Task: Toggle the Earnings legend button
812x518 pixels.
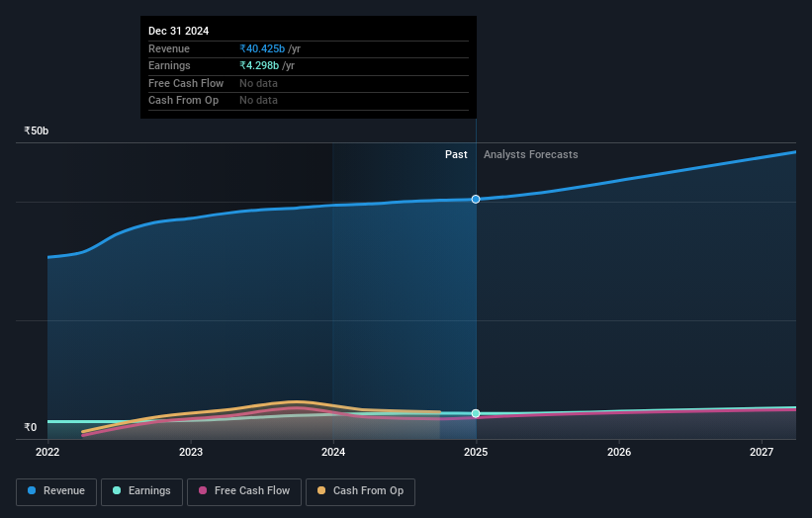Action: click(x=141, y=491)
